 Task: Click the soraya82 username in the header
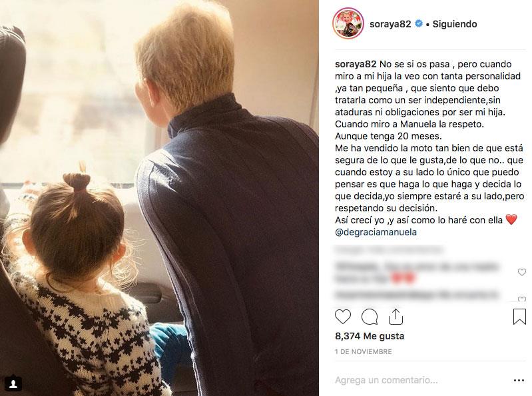coord(390,24)
